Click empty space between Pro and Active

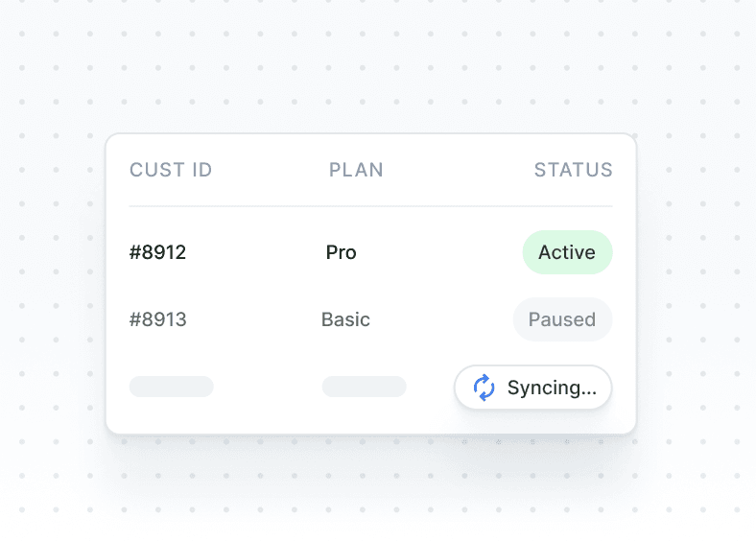pos(439,253)
